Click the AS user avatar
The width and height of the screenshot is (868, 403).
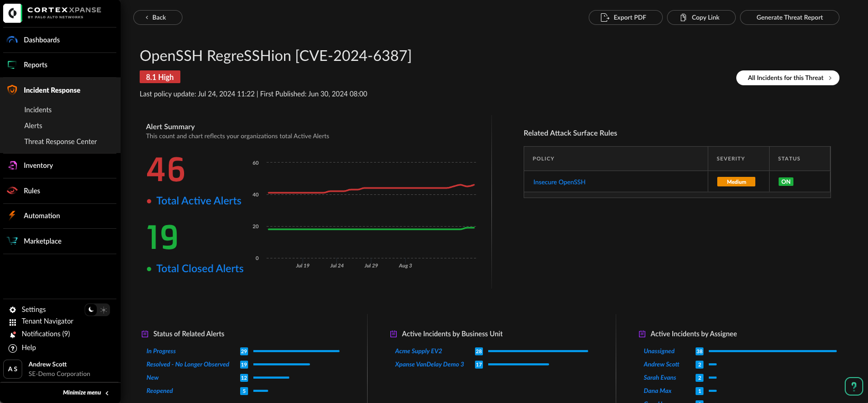[13, 369]
